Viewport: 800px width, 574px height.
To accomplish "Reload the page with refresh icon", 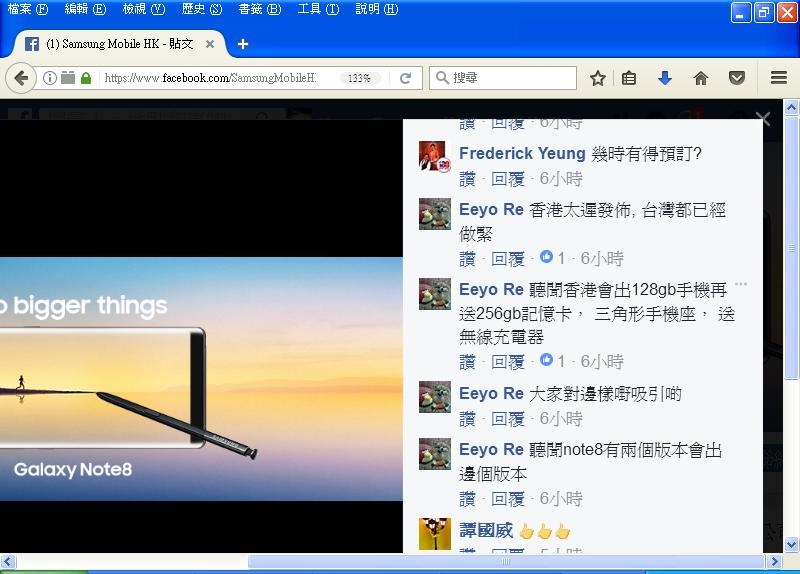I will [x=406, y=78].
